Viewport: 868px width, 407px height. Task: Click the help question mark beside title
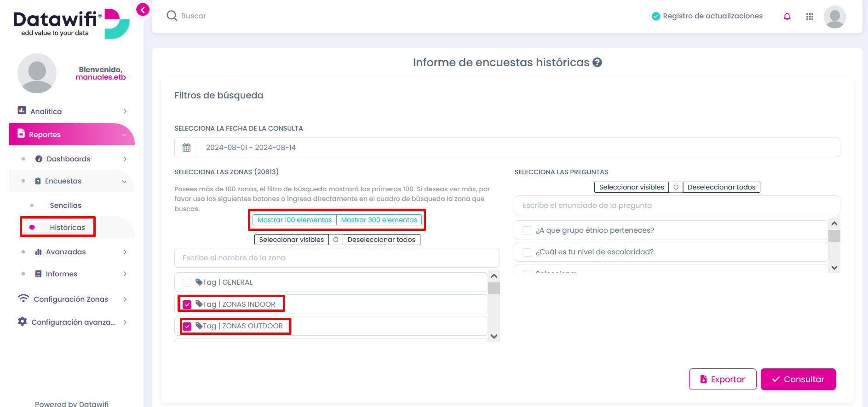597,63
